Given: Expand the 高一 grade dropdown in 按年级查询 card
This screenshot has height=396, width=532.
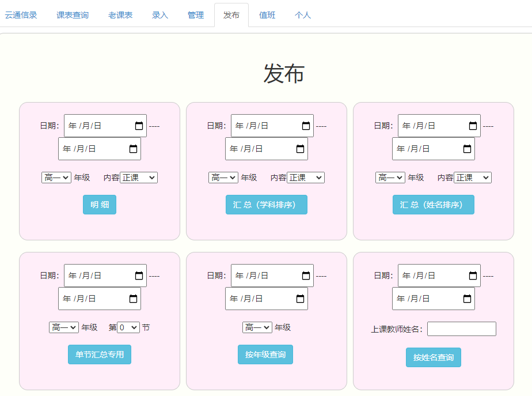Looking at the screenshot, I should pyautogui.click(x=257, y=327).
